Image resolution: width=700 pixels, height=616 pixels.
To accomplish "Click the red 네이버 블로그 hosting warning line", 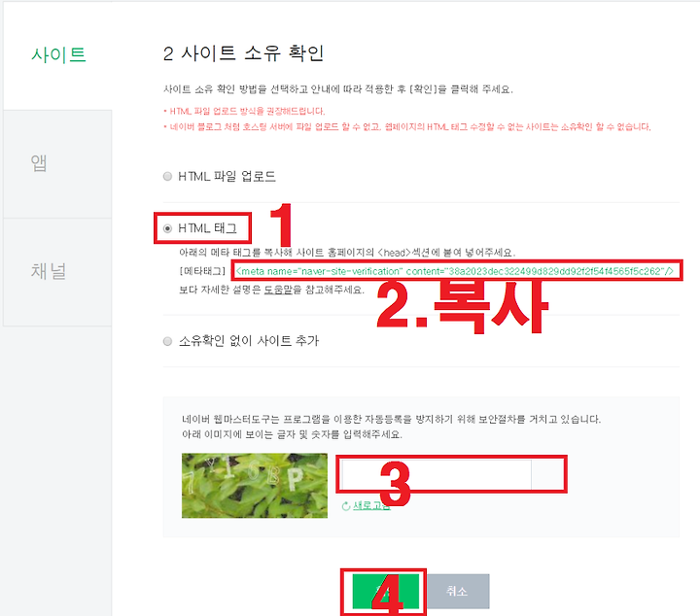I will (x=407, y=126).
